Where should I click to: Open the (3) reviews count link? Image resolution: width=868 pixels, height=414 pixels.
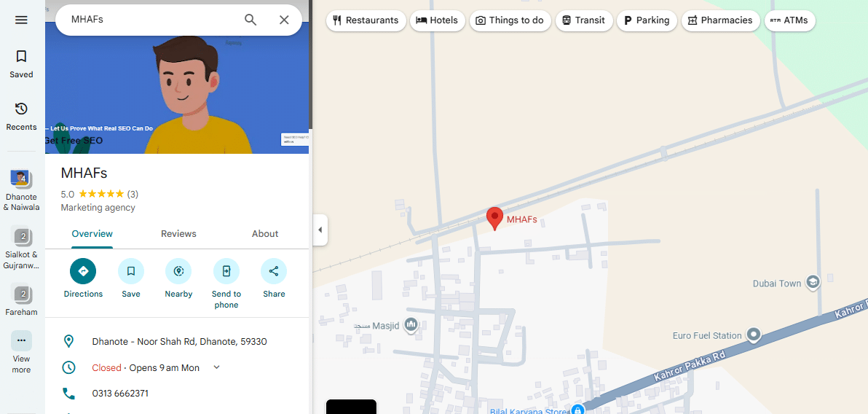[133, 194]
